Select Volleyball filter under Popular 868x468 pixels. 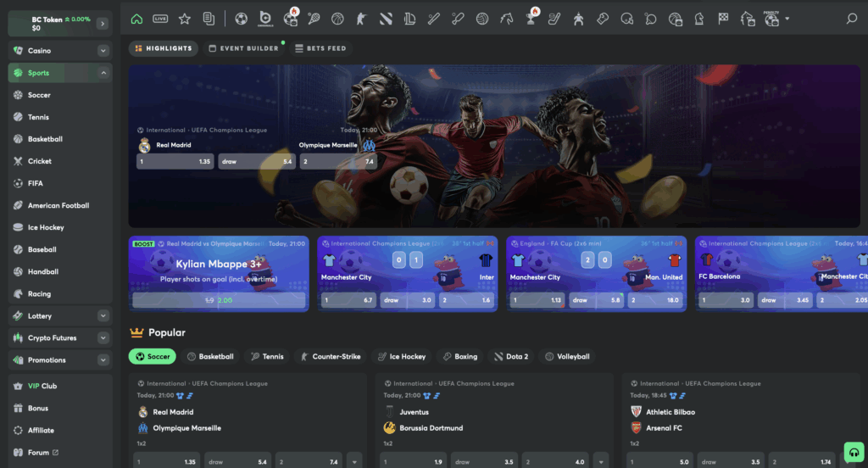coord(567,357)
